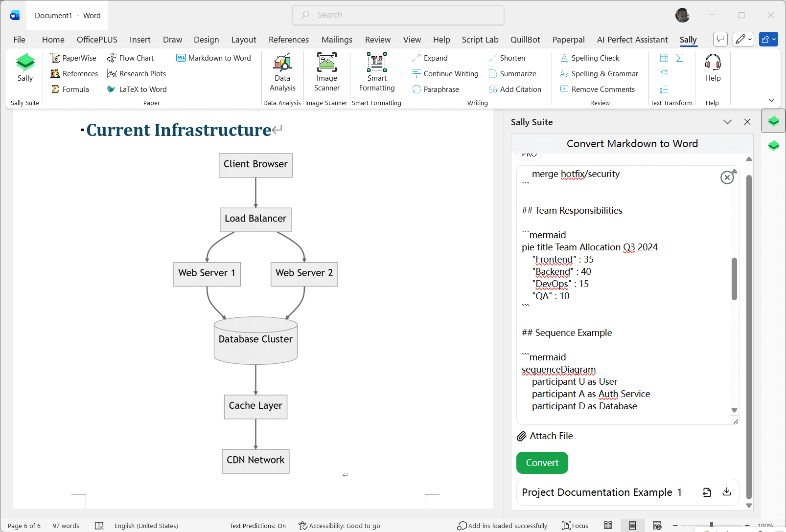Screen dimensions: 786x532
Task: Launch the Image Scanner tool
Action: (326, 72)
